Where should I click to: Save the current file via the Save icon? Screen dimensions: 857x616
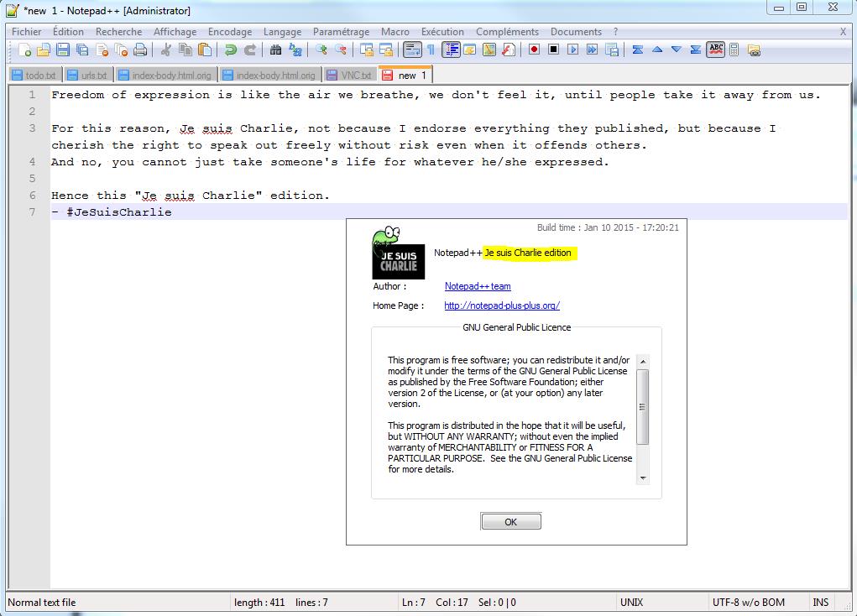pyautogui.click(x=63, y=50)
